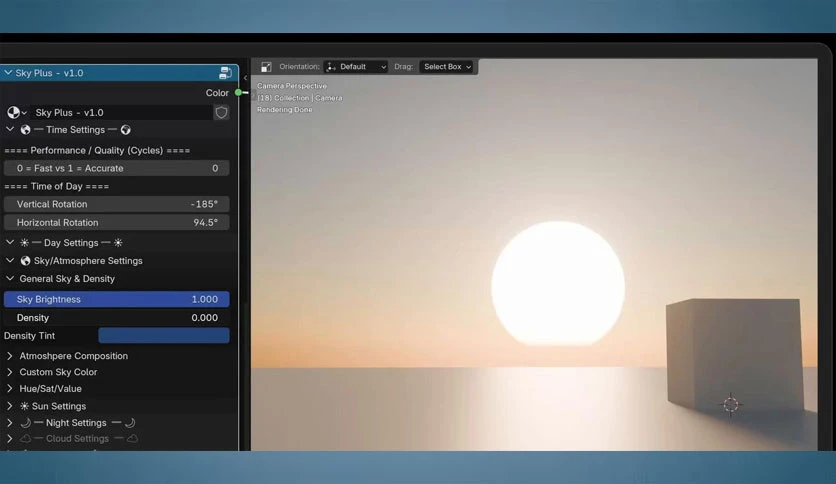Collapse the Time Settings panel

point(10,130)
